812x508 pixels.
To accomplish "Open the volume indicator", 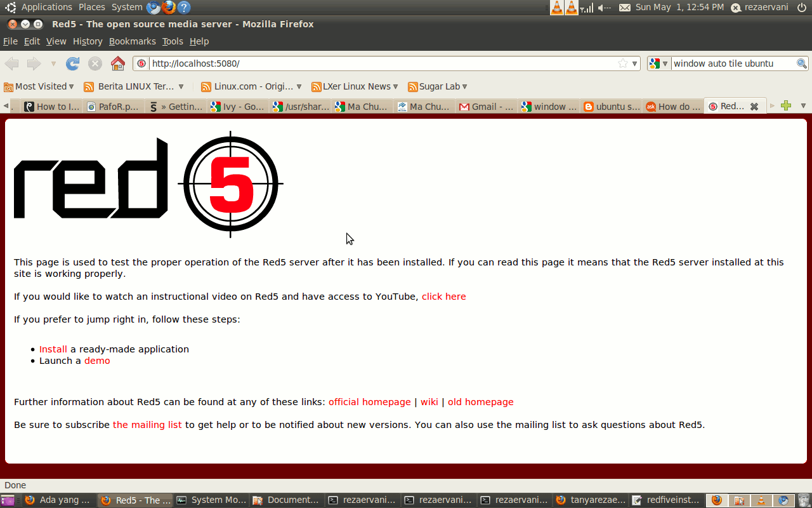I will coord(605,8).
